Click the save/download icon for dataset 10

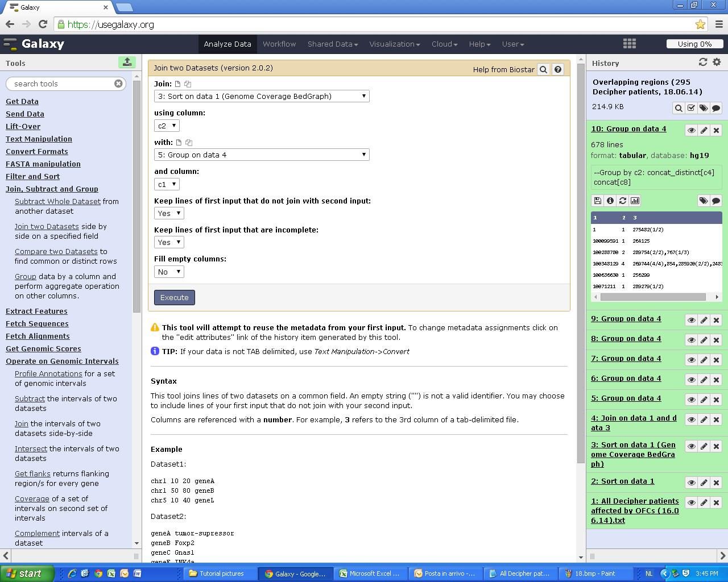point(597,201)
